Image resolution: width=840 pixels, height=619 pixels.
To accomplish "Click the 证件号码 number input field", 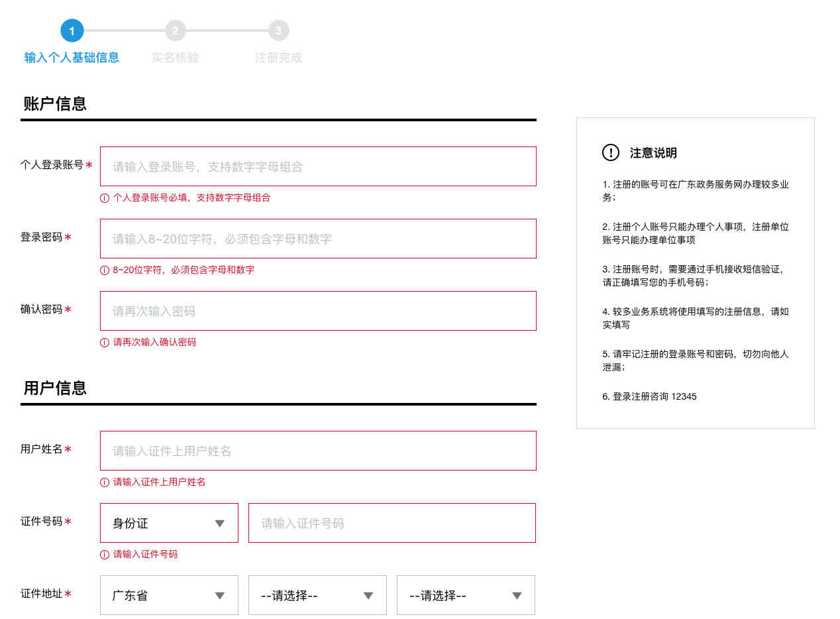I will (392, 523).
